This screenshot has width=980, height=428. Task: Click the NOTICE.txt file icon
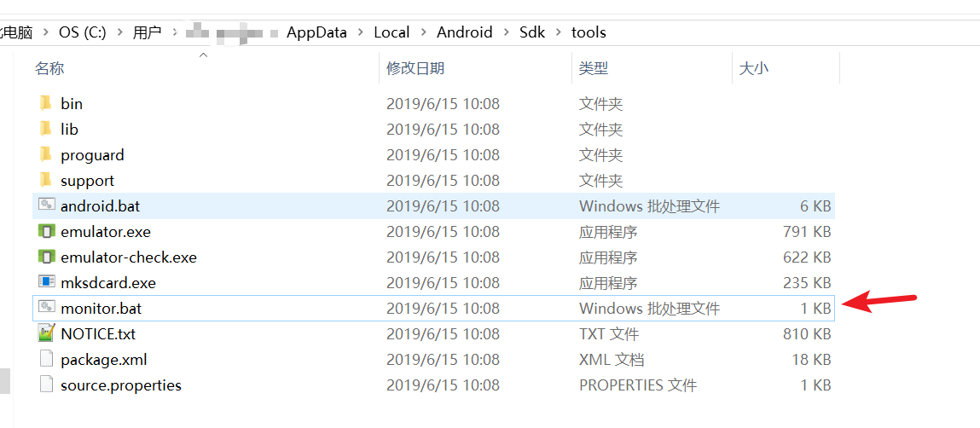tap(47, 333)
